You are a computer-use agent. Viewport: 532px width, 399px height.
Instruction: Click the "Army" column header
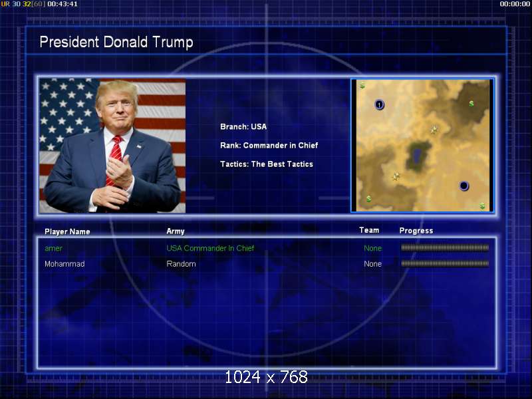(176, 231)
